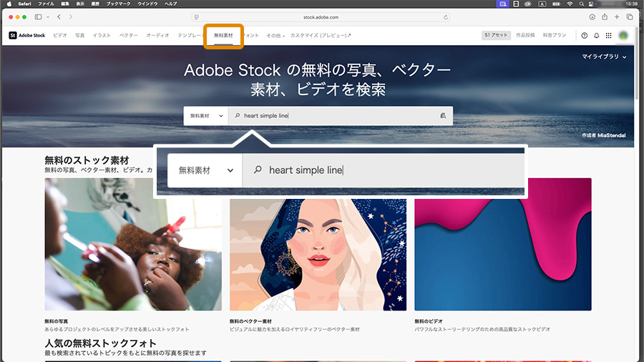
Task: Open the ヘルプ menu
Action: pos(170,4)
